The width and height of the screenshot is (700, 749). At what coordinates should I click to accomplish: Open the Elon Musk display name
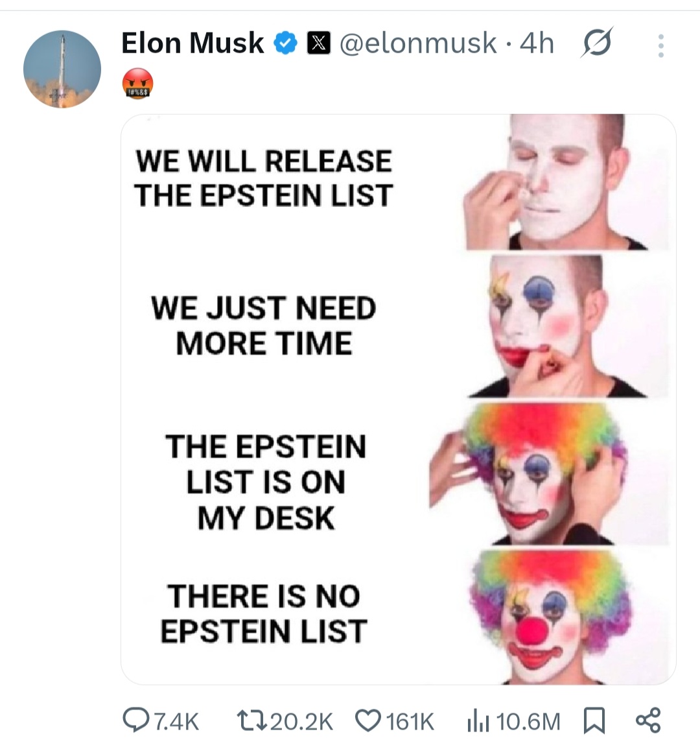192,43
